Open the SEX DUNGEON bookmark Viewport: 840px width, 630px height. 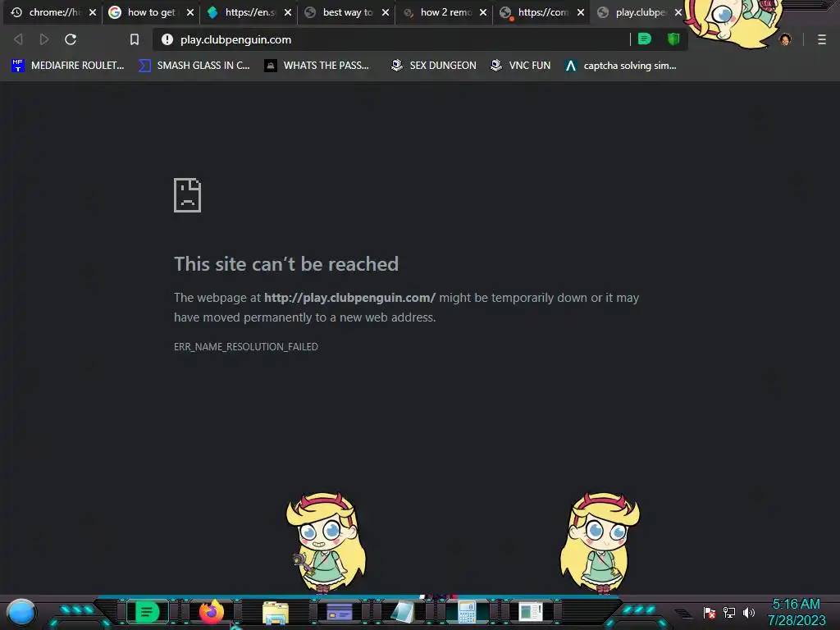434,66
